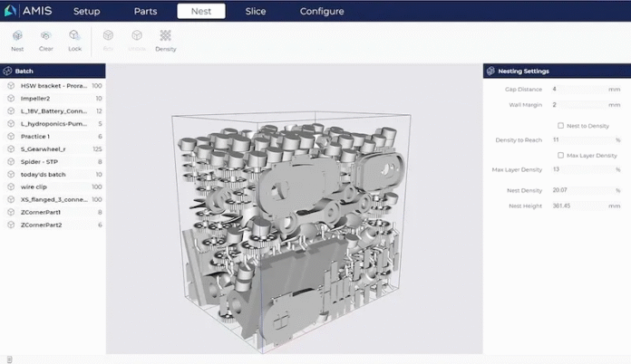Click the quantity 12 for L_18V_Battery_Conn
Image resolution: width=631 pixels, height=364 pixels.
[x=99, y=110]
